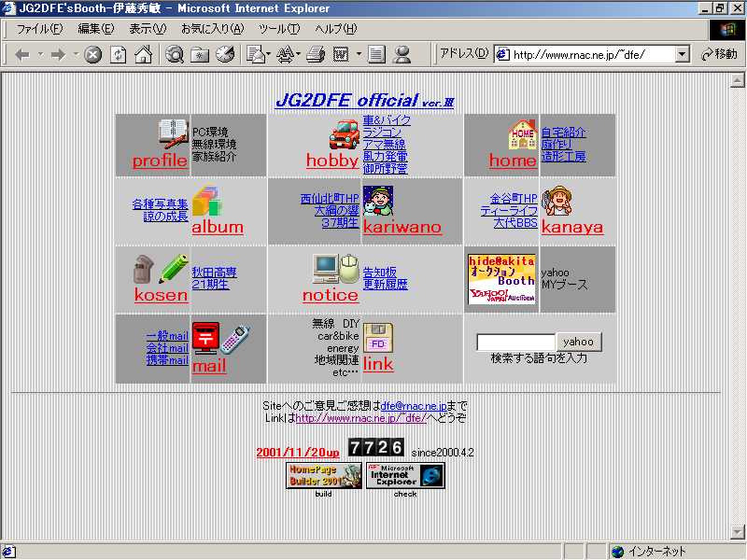Click the Yahoo search text field

click(515, 343)
